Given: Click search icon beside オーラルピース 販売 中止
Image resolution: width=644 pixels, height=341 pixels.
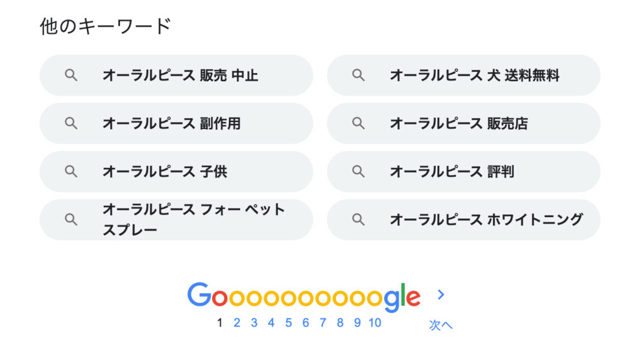Looking at the screenshot, I should [71, 75].
